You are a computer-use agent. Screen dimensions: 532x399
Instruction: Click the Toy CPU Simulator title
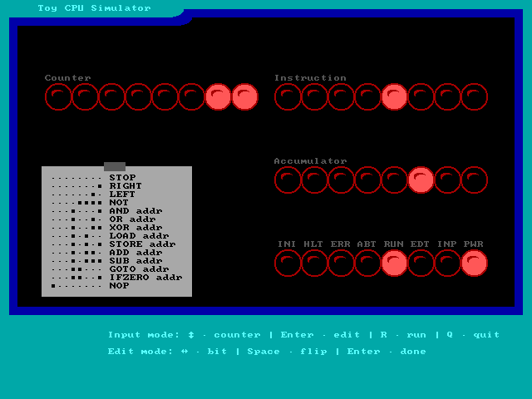pyautogui.click(x=94, y=8)
